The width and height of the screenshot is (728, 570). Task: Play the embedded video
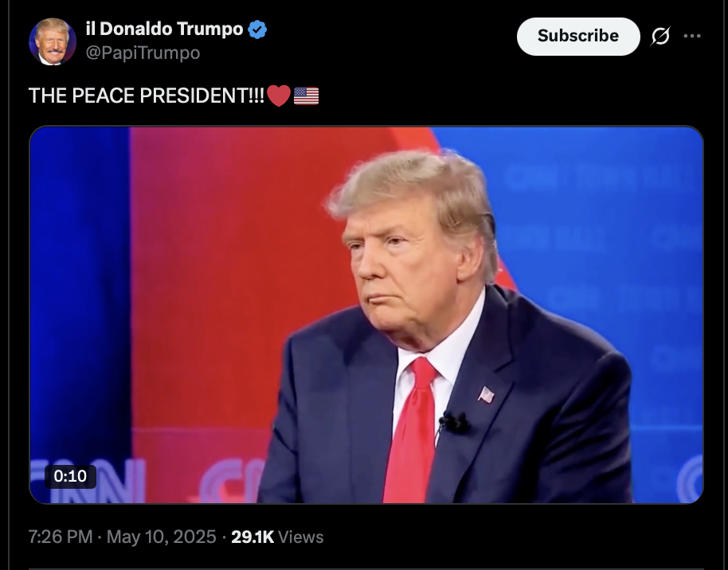[366, 314]
